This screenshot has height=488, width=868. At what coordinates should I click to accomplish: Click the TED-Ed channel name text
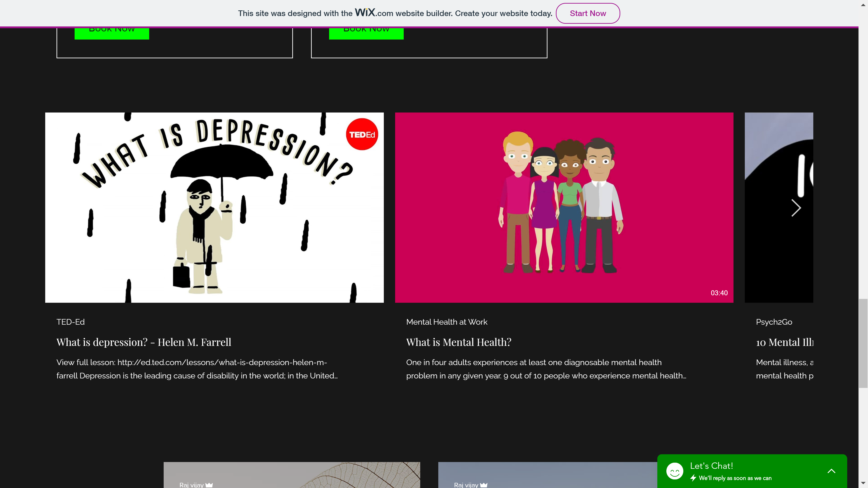click(x=71, y=322)
